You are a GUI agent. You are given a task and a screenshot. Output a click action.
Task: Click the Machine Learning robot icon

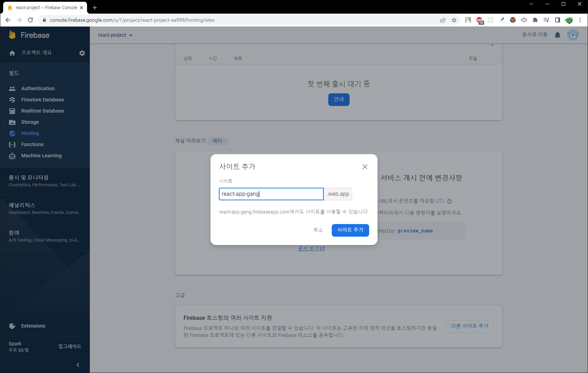(x=12, y=156)
